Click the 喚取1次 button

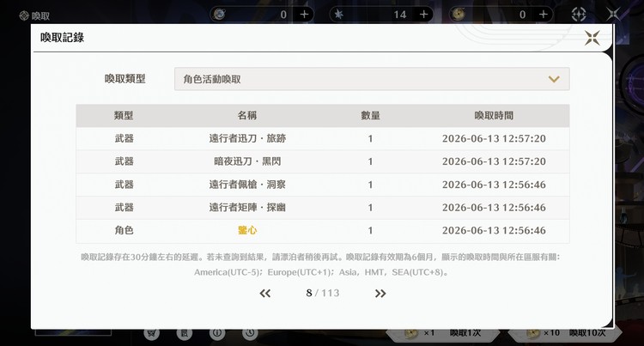pos(444,333)
